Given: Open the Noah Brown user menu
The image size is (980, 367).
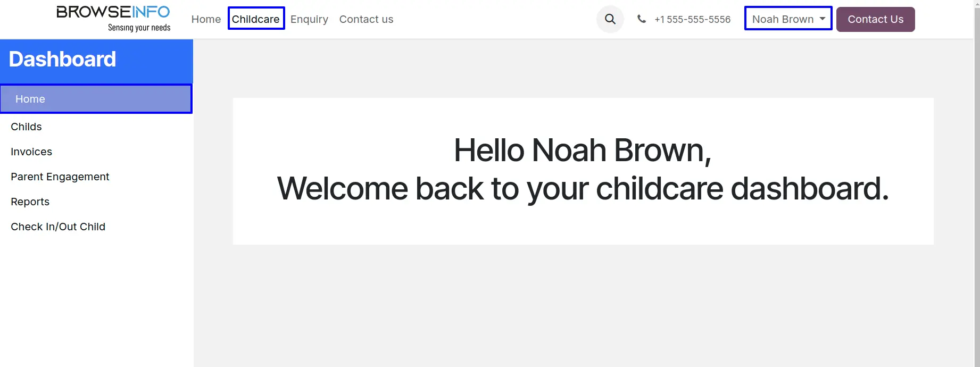Looking at the screenshot, I should click(x=783, y=19).
